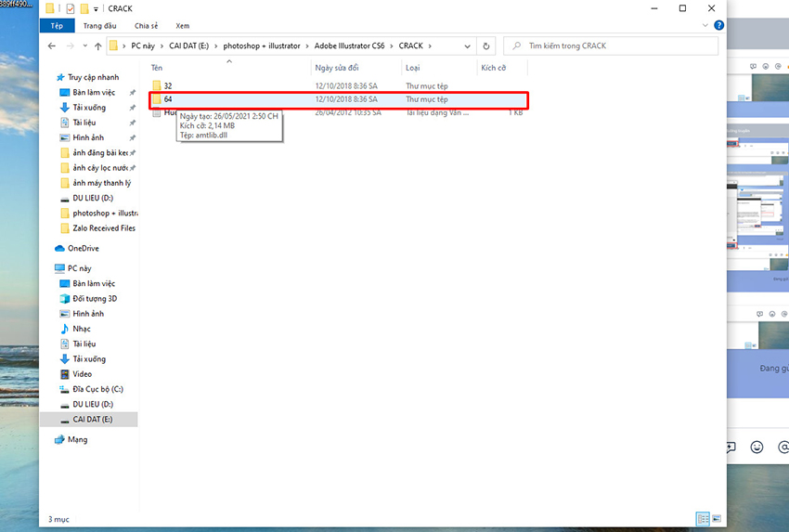This screenshot has height=532, width=789.
Task: Select DU LIEU (D:) under PC này
Action: click(93, 405)
